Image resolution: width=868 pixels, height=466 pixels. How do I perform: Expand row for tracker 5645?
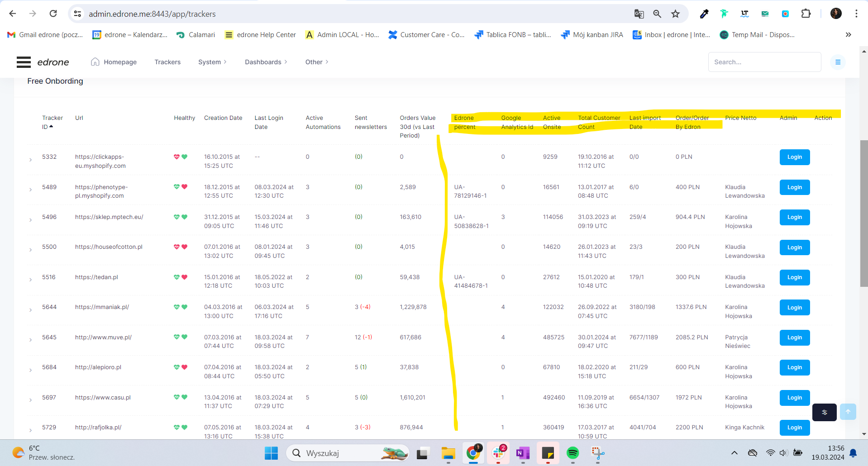[x=30, y=340]
